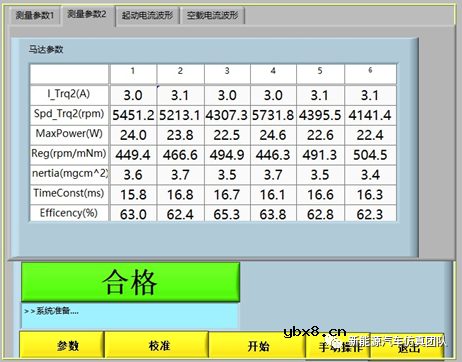
Task: Click speed cell 5213.1
Action: (180, 115)
